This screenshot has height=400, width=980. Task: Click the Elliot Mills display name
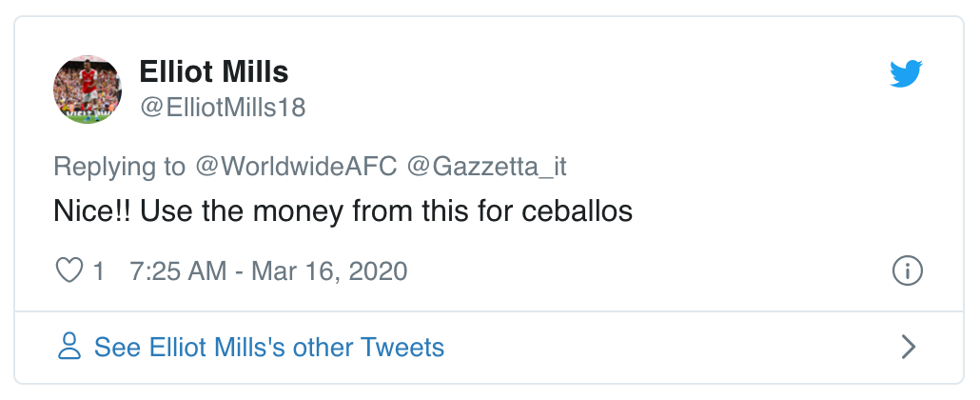click(214, 71)
